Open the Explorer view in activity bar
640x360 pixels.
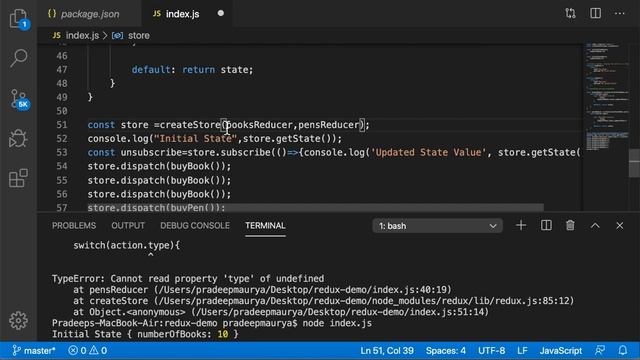point(18,19)
